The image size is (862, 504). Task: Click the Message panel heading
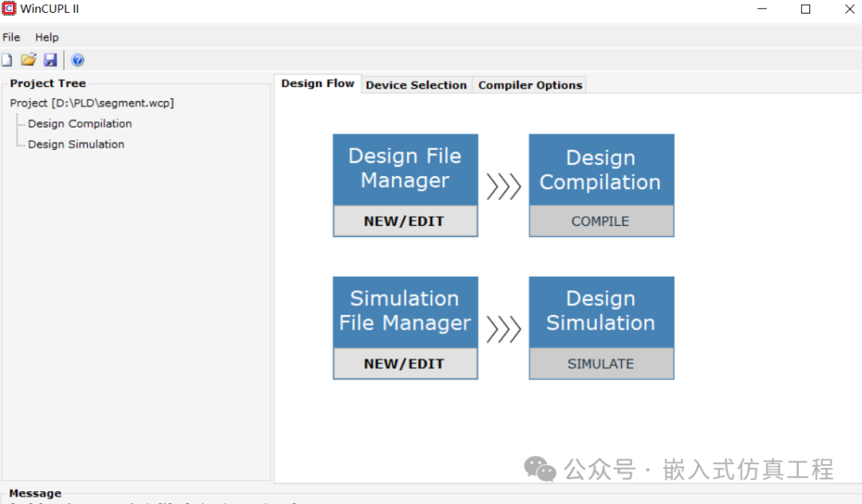[35, 493]
